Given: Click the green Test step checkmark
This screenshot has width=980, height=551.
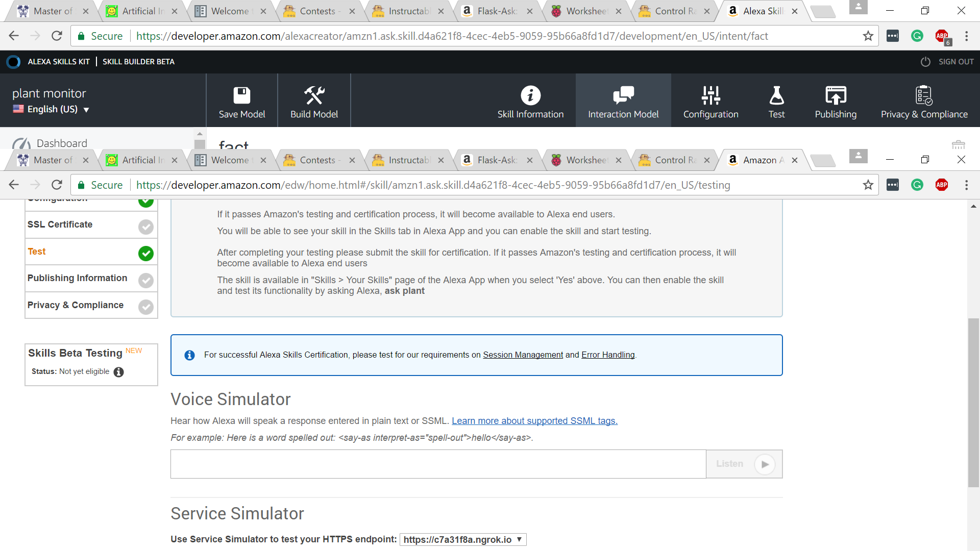Looking at the screenshot, I should 146,253.
